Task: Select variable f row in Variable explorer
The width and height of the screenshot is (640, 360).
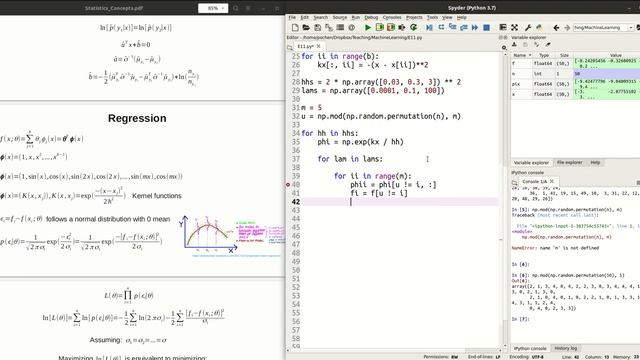Action: 576,63
